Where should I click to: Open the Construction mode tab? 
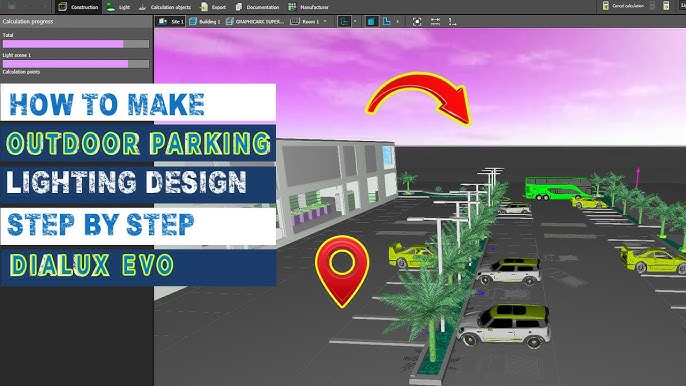pos(79,7)
